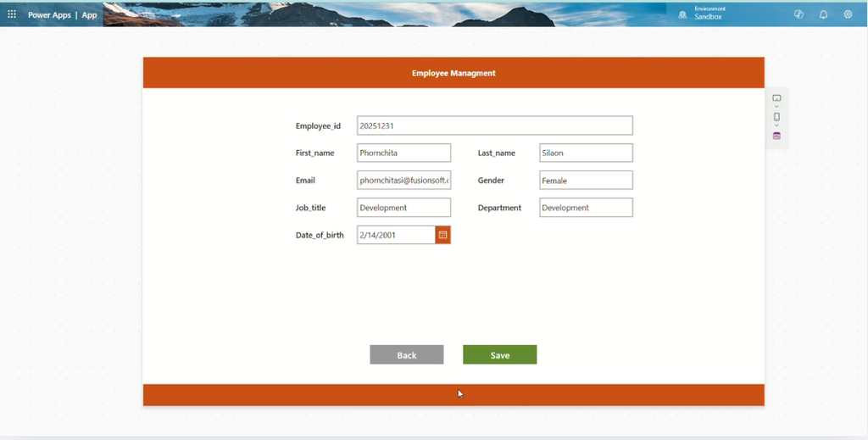Click the Job_title input field

pos(404,208)
